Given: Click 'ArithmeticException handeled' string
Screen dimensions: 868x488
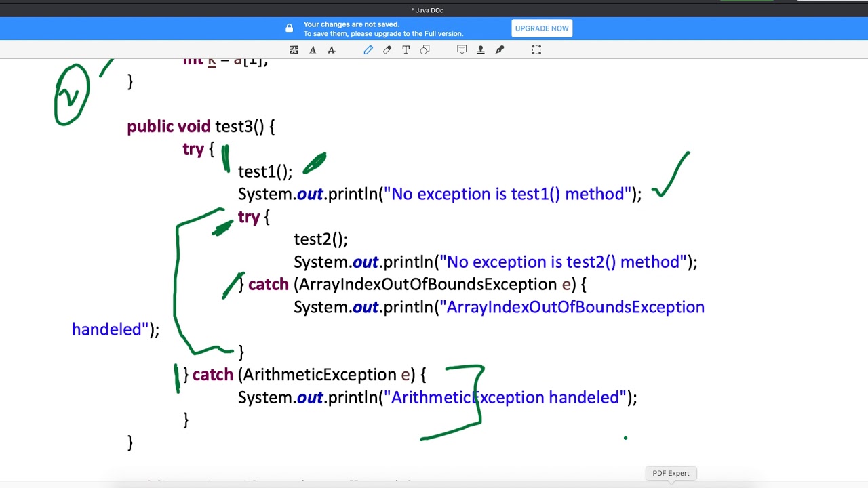Looking at the screenshot, I should 505,398.
